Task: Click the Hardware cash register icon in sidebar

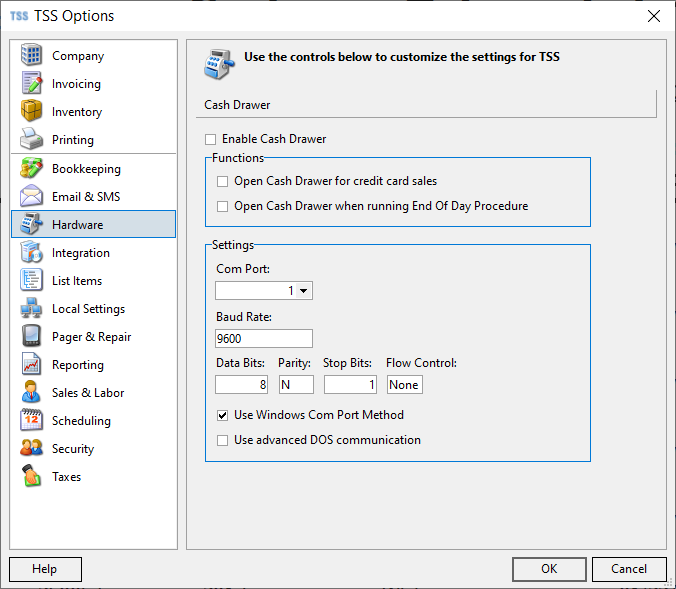Action: (x=31, y=224)
